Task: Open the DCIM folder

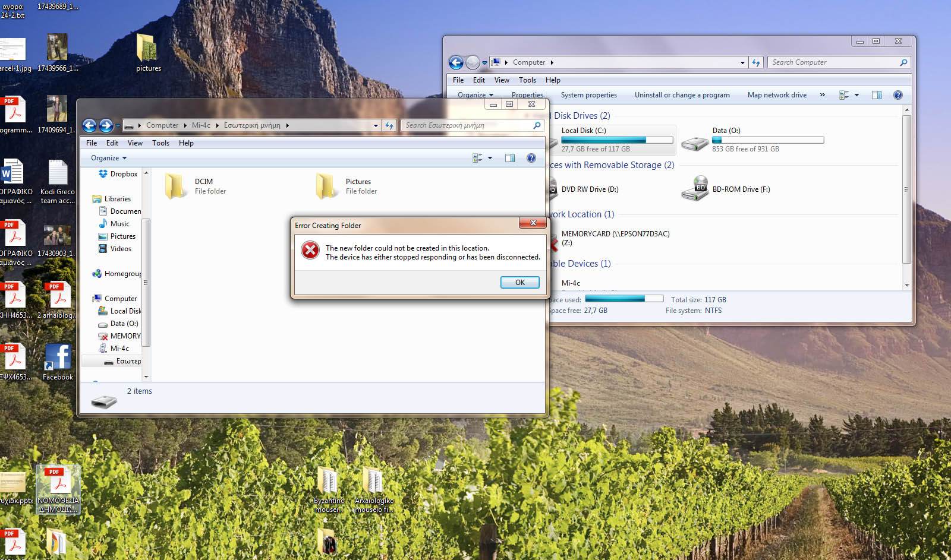Action: pos(176,186)
